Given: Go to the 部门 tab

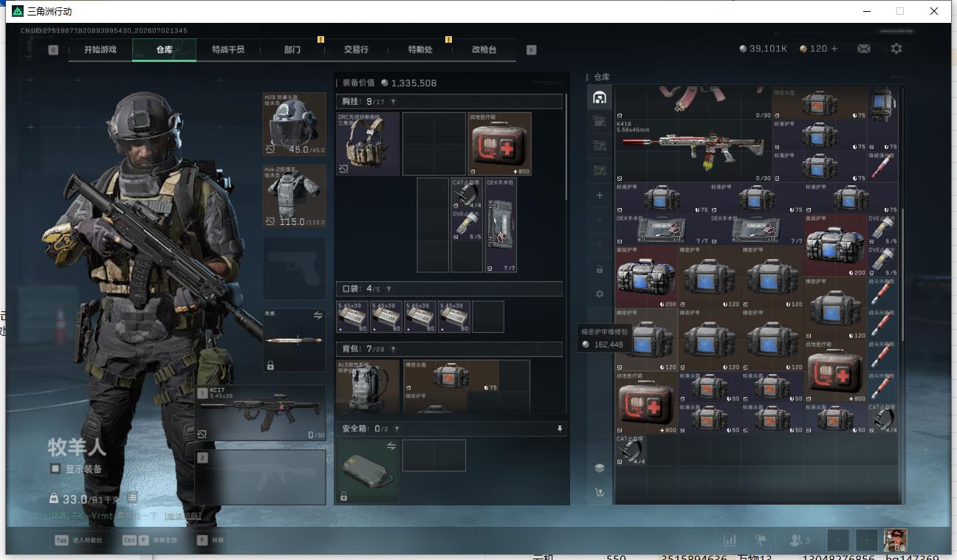Looking at the screenshot, I should (292, 49).
